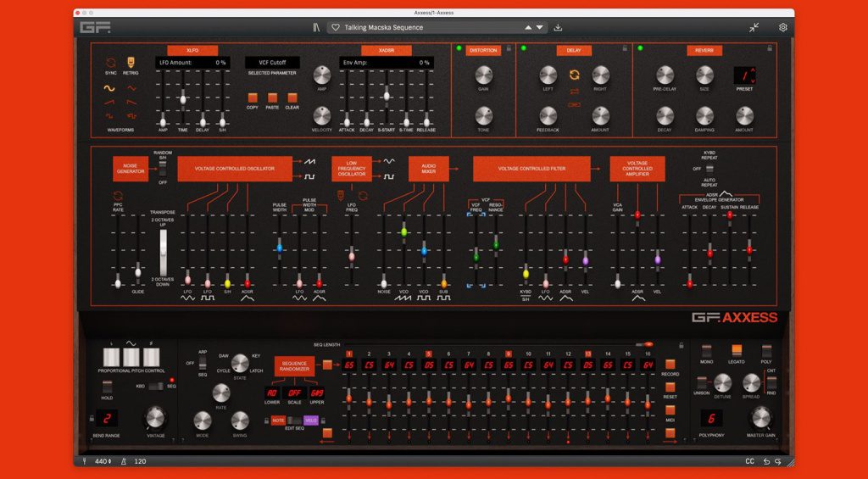Image resolution: width=868 pixels, height=479 pixels.
Task: Click the PASTE button
Action: 272,98
